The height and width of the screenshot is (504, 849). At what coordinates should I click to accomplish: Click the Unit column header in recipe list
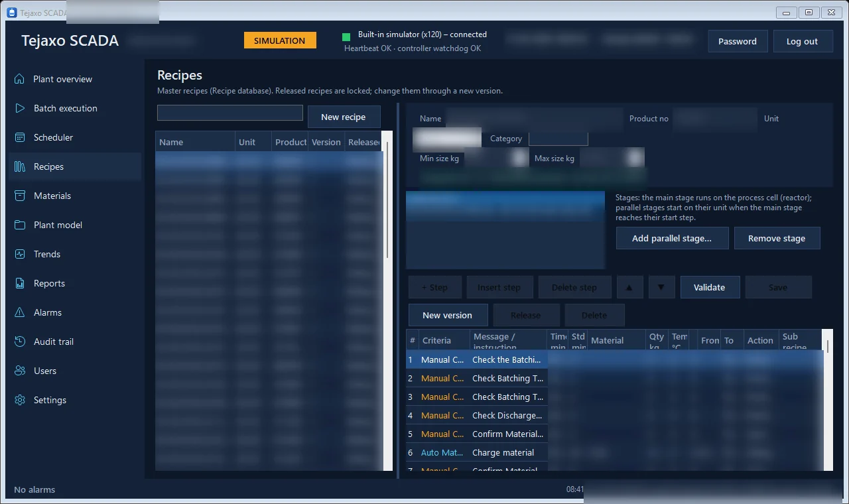click(254, 142)
